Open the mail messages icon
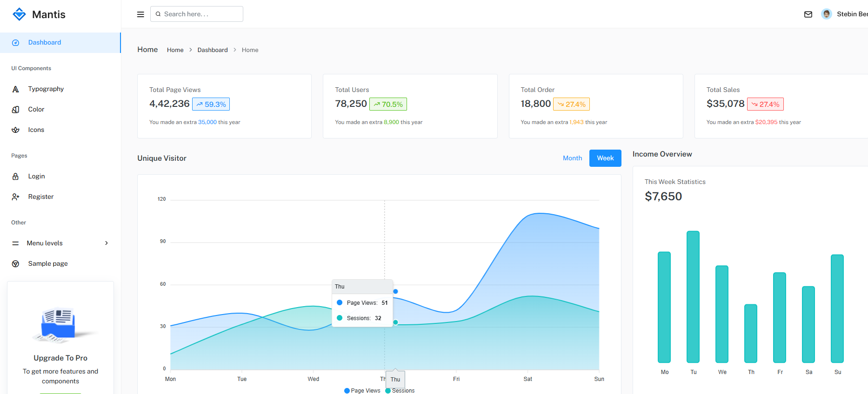This screenshot has width=868, height=394. point(808,14)
